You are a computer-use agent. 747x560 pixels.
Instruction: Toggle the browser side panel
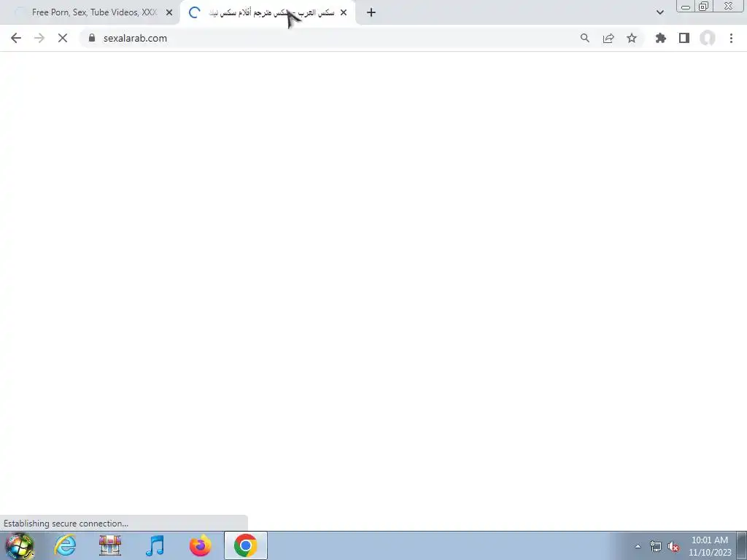(x=684, y=38)
